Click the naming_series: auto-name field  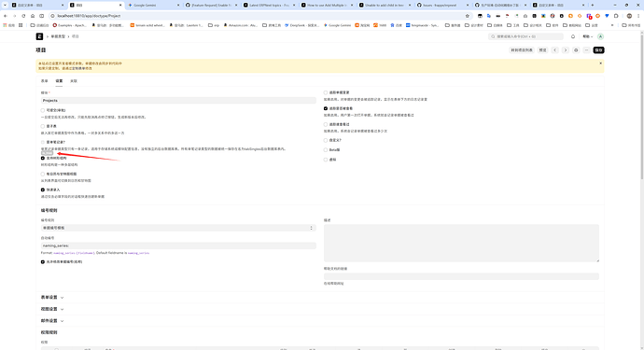pyautogui.click(x=178, y=245)
